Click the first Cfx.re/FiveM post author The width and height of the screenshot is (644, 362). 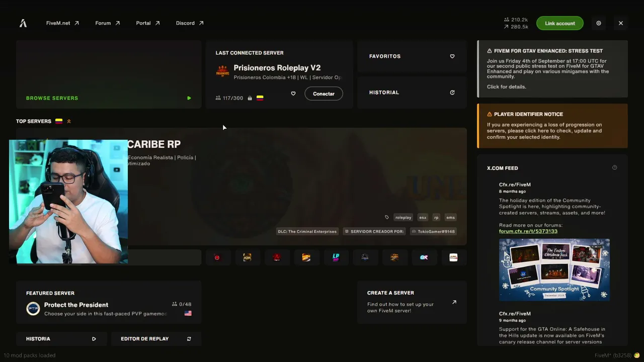(515, 185)
